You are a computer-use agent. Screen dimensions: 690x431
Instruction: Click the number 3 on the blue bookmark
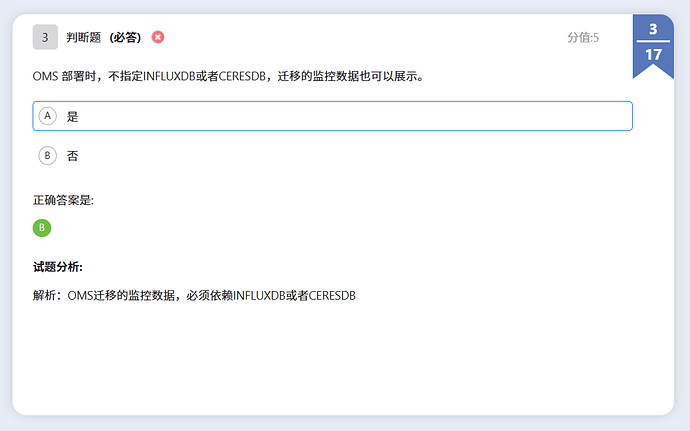(x=653, y=30)
